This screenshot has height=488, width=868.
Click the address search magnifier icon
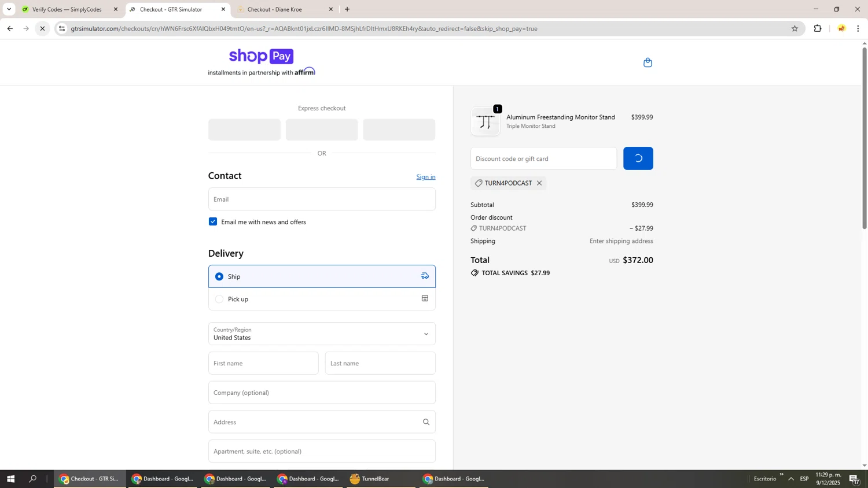coord(426,422)
